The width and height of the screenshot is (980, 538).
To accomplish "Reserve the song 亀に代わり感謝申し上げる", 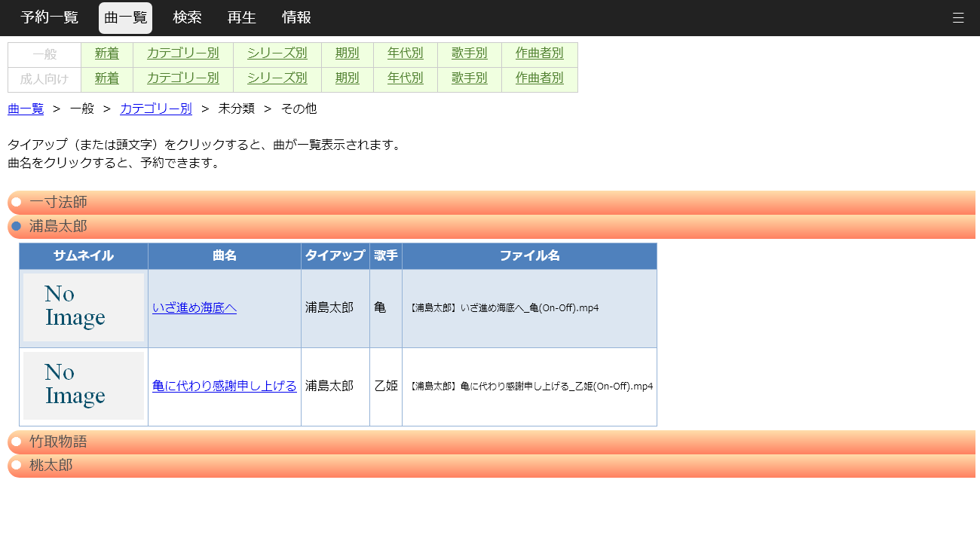I will pos(225,387).
